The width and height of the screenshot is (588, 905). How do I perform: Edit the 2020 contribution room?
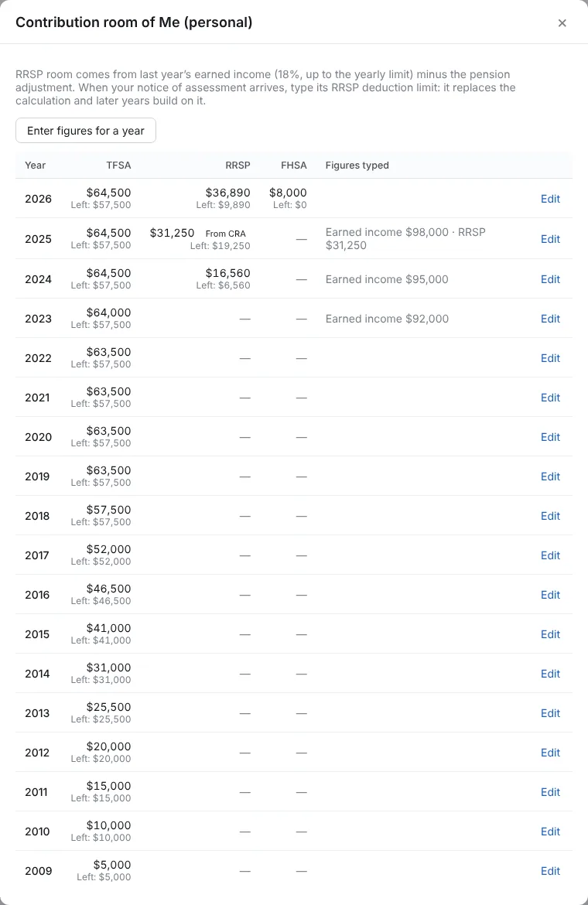coord(550,437)
